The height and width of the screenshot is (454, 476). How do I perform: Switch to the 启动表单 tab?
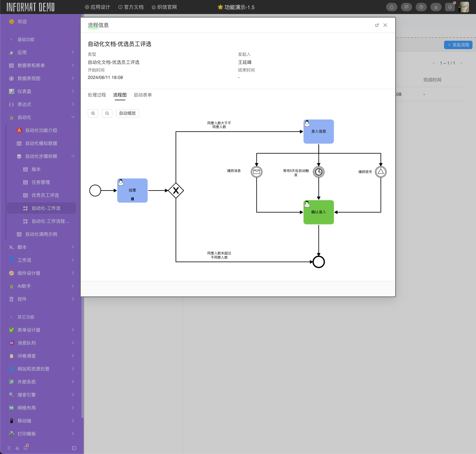coord(143,95)
